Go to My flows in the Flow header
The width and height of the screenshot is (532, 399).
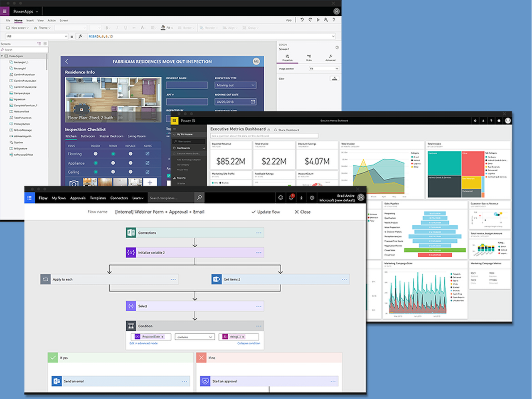coord(59,198)
